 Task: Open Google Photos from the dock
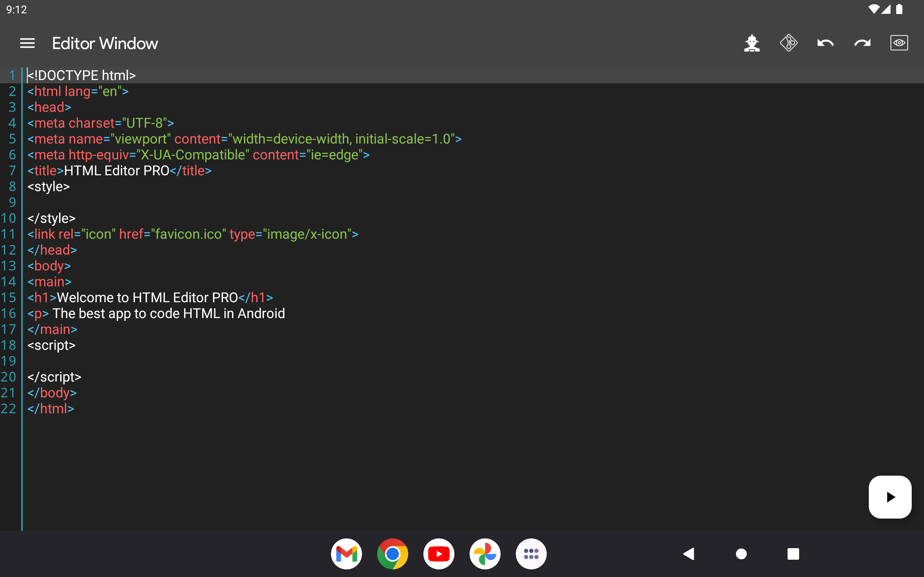(x=485, y=554)
